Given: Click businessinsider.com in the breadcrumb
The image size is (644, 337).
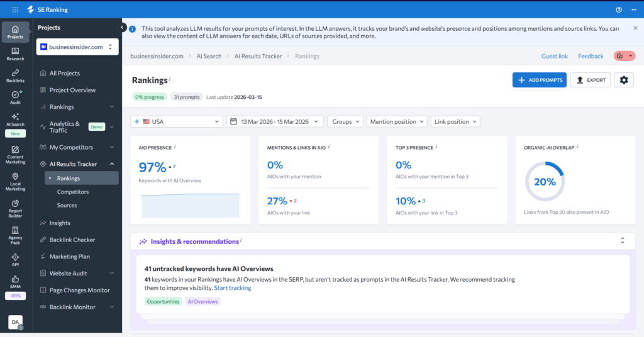Looking at the screenshot, I should click(x=157, y=56).
